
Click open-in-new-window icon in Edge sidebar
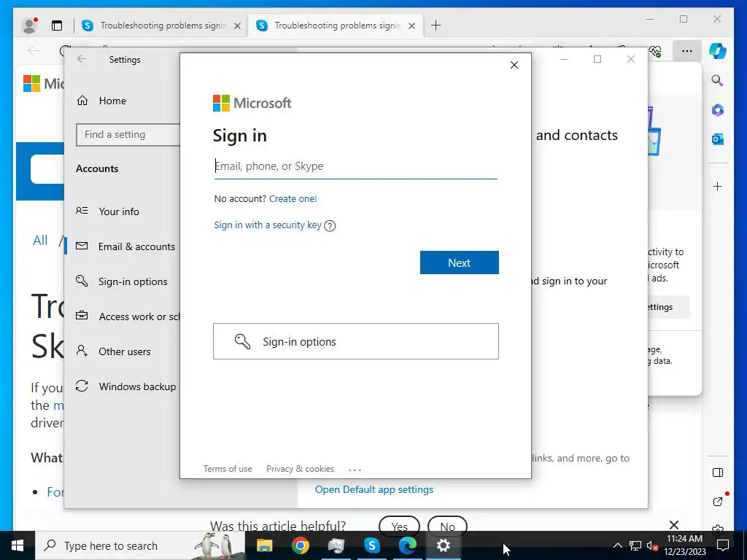[x=718, y=502]
